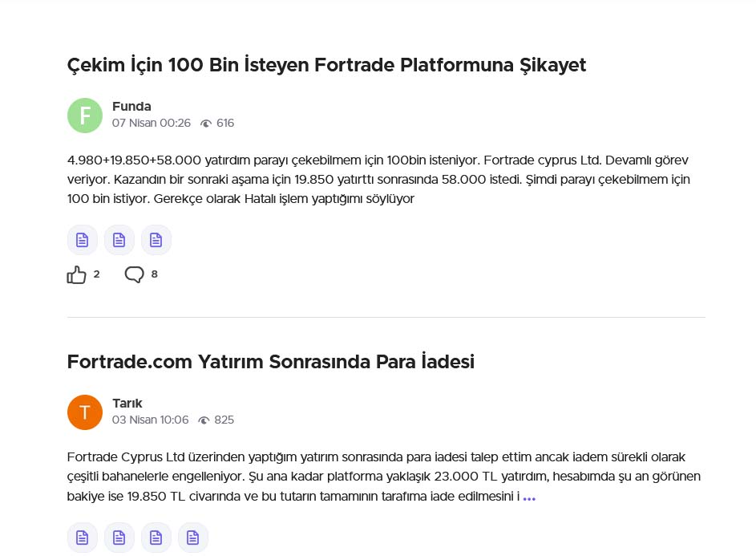Visit Tarık's user profile name
756x556 pixels.
[x=127, y=404]
